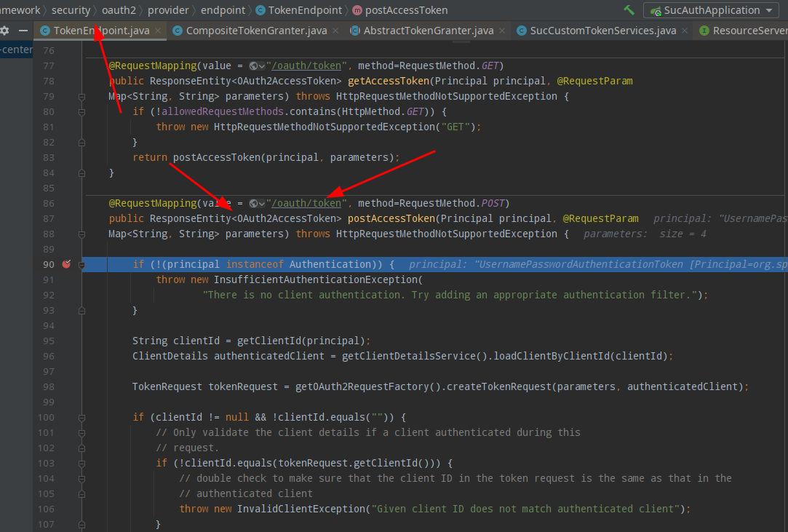Screen dimensions: 788x532
Task: Click loadClientByClientId on line 96
Action: (552, 356)
